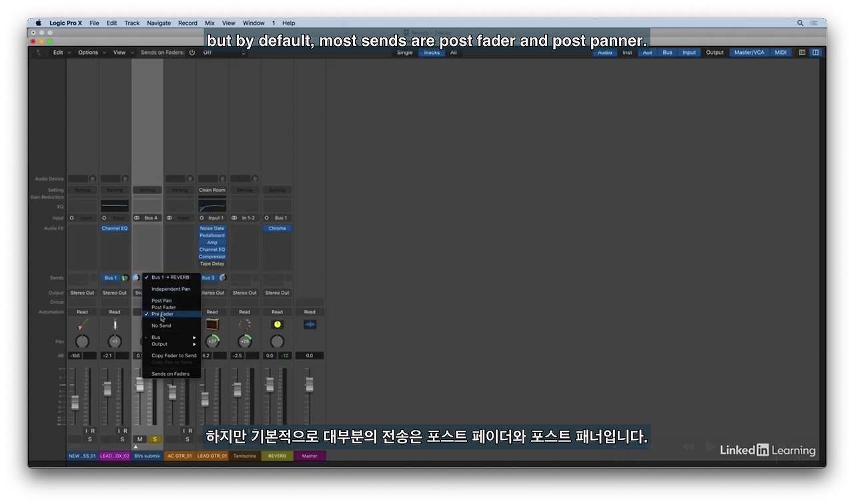The height and width of the screenshot is (504, 854).
Task: Toggle MIDI channel type filter
Action: tap(781, 53)
